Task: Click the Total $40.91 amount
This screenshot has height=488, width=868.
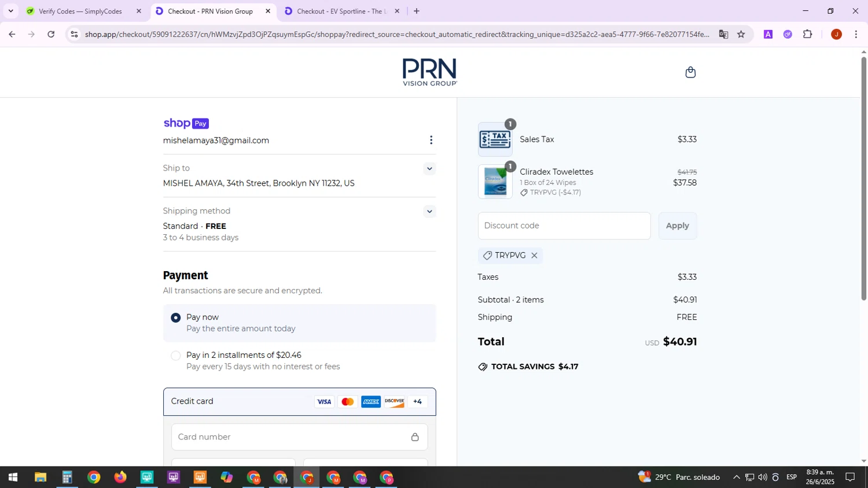Action: click(680, 342)
